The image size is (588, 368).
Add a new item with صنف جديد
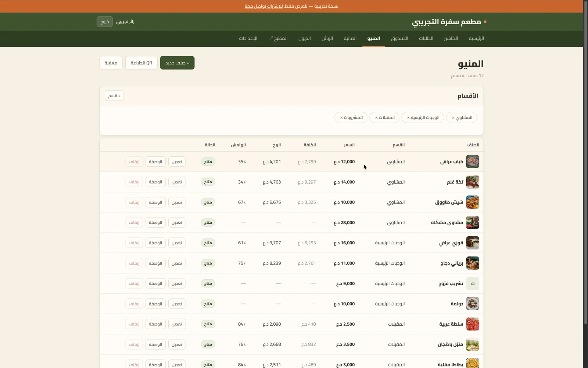point(177,63)
